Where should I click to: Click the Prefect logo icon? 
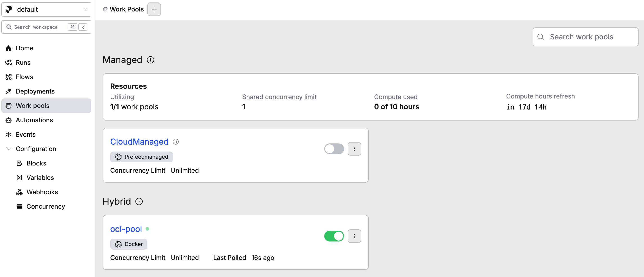coord(9,9)
